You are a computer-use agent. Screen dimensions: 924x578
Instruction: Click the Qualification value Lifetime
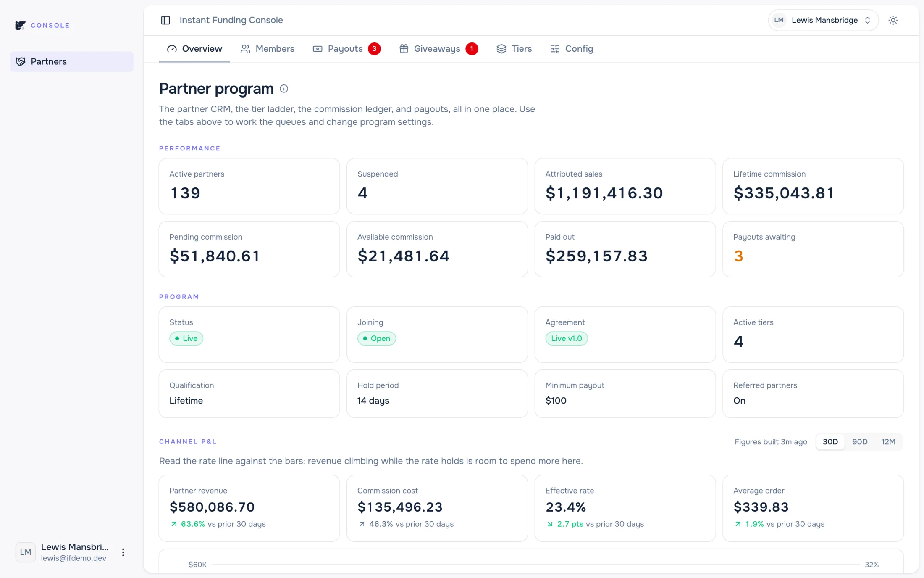click(186, 401)
